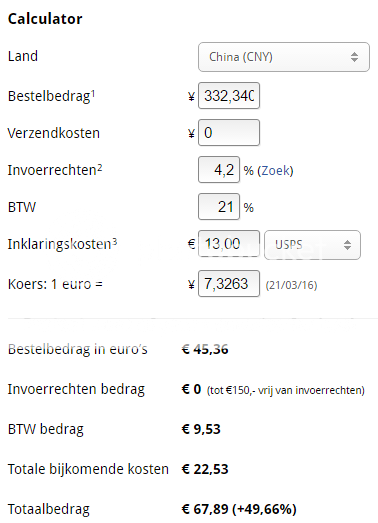
Task: Click the Invoerrechten footnote 2 superscript
Action: pos(100,167)
